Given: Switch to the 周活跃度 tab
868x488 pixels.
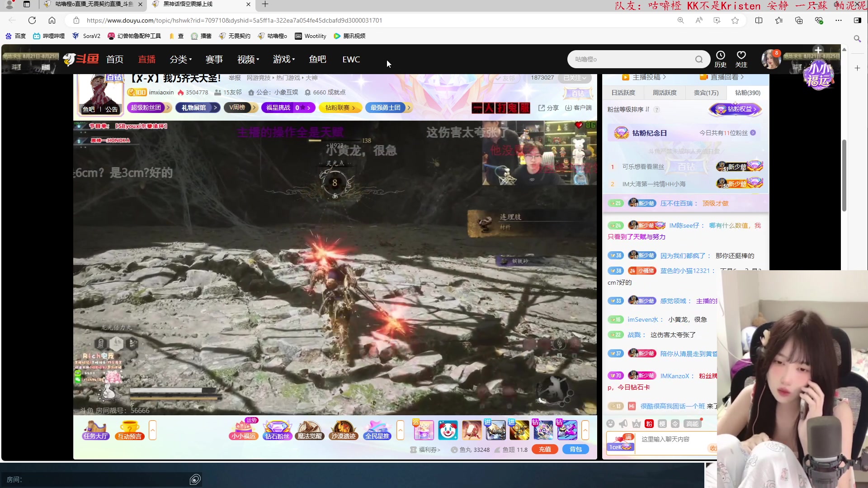Looking at the screenshot, I should tap(665, 93).
